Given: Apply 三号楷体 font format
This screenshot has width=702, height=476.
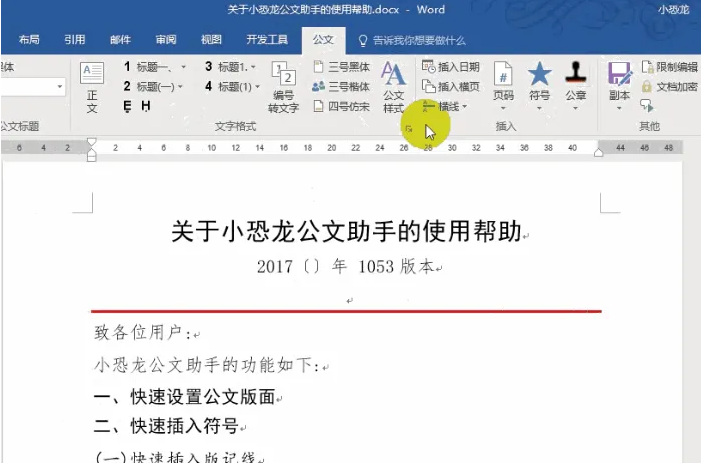Looking at the screenshot, I should tap(341, 86).
